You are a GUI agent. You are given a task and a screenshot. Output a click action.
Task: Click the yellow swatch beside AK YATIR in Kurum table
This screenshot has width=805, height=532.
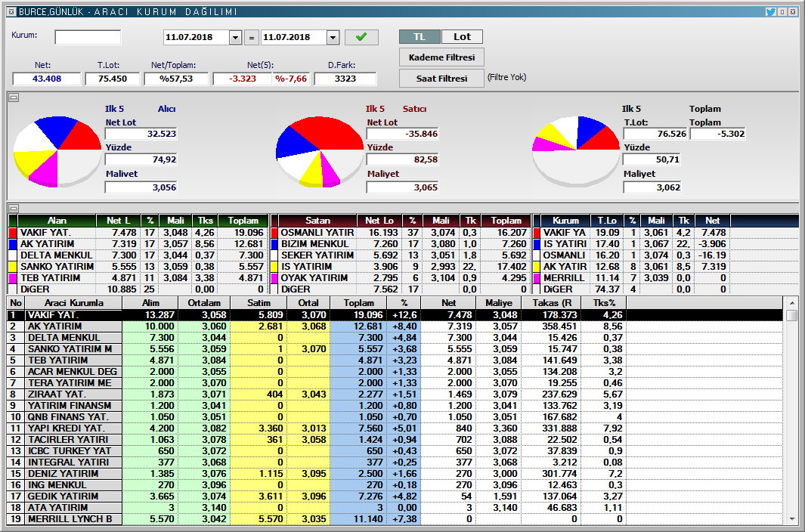pos(537,267)
